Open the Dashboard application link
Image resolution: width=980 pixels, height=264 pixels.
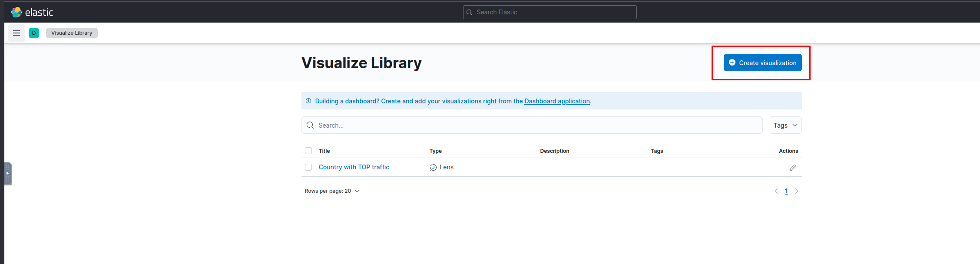coord(557,101)
